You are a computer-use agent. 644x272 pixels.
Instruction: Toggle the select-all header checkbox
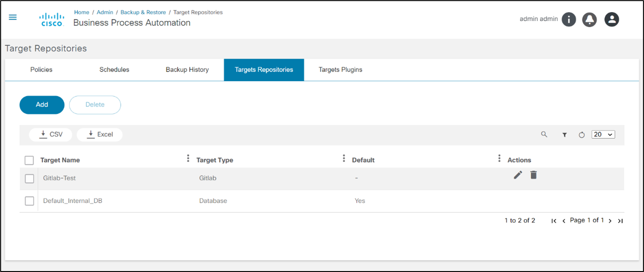(x=29, y=160)
